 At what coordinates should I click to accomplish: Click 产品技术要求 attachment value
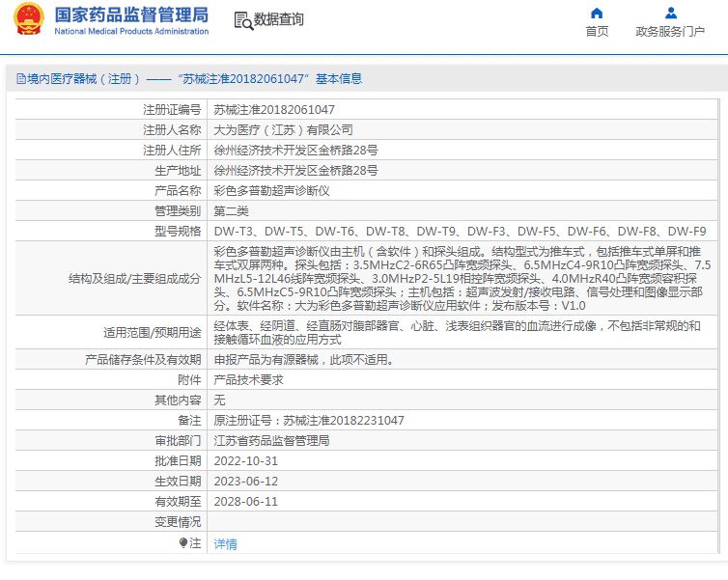click(x=248, y=380)
